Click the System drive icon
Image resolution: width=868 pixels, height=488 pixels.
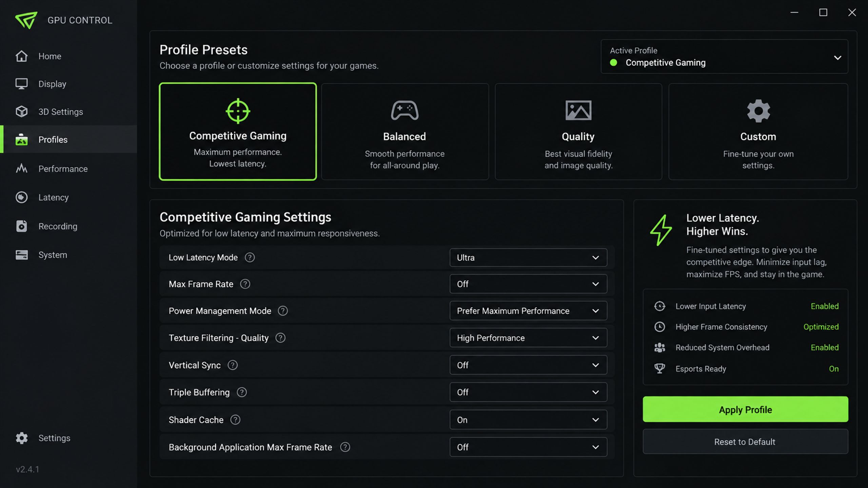point(22,255)
